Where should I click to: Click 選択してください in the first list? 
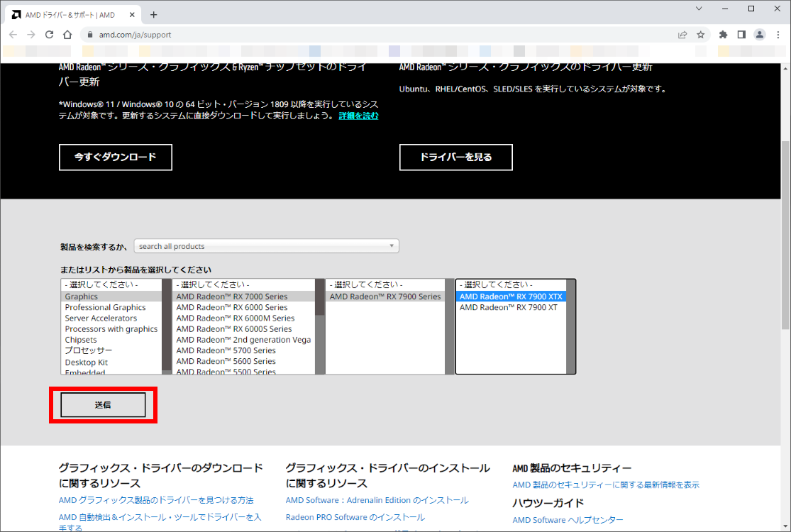[111, 284]
